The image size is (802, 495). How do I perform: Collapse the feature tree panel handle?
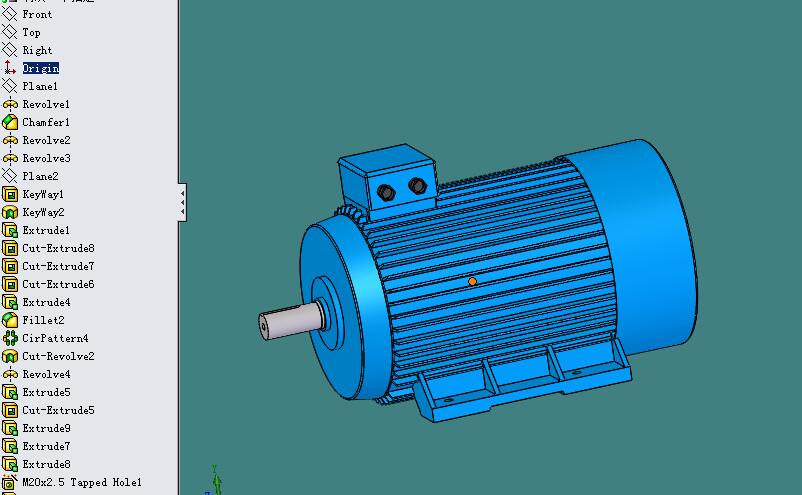tap(183, 202)
